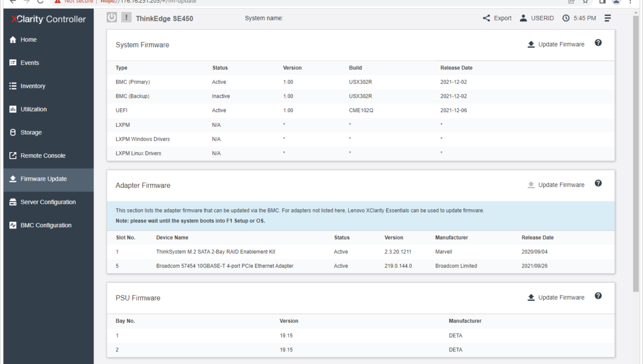Image resolution: width=643 pixels, height=364 pixels.
Task: Click the Bay No. column header
Action: click(125, 321)
